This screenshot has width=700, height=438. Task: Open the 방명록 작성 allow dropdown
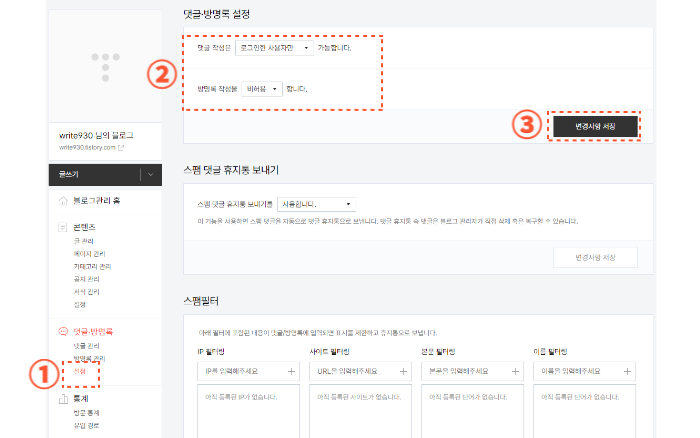tap(262, 89)
